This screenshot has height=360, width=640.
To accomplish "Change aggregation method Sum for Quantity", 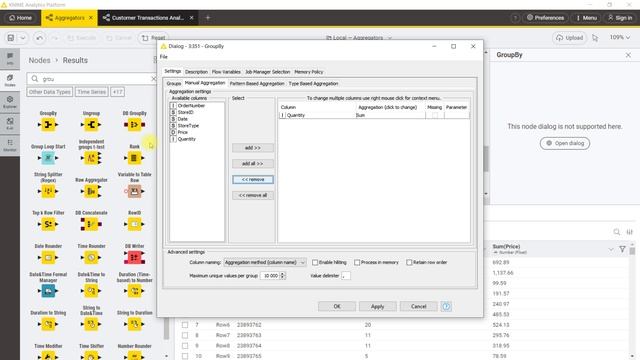I will [390, 116].
